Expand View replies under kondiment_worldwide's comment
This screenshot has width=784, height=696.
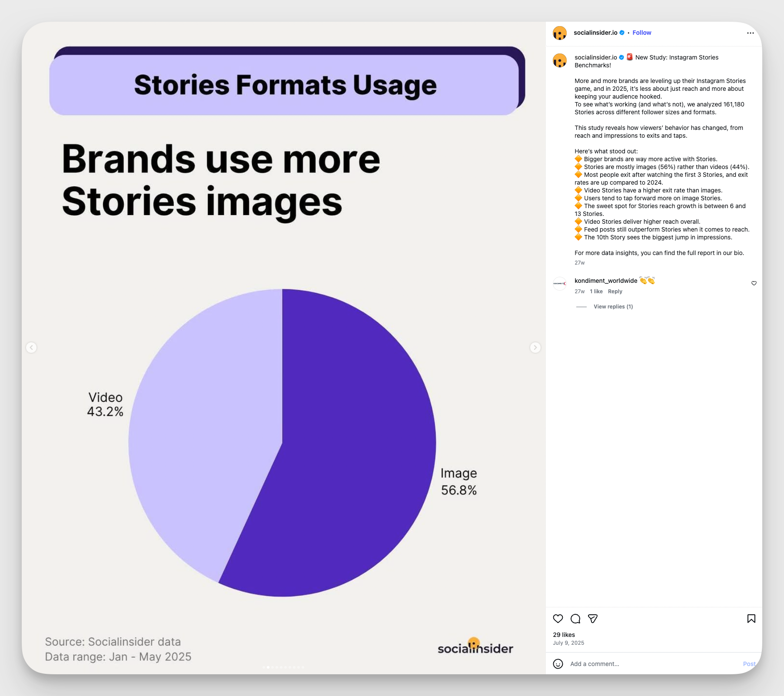click(x=613, y=306)
